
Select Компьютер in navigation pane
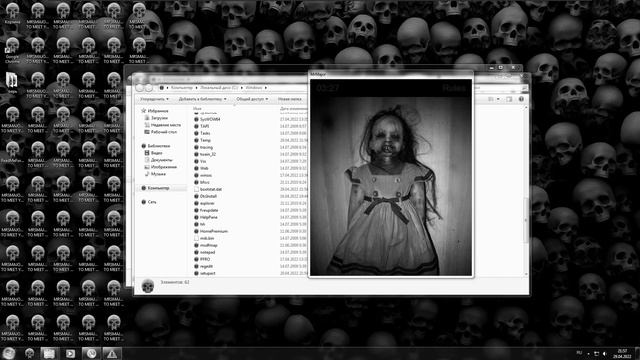158,188
